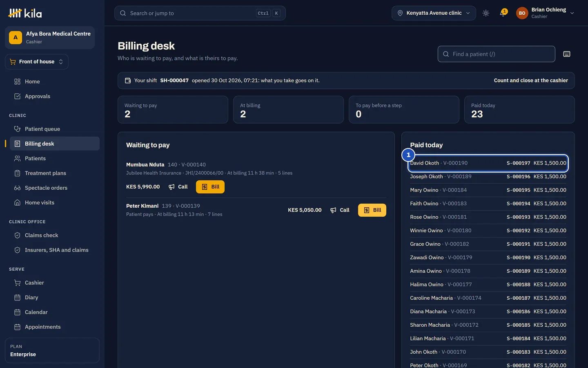Click the Waiting to pay stat card

click(173, 110)
